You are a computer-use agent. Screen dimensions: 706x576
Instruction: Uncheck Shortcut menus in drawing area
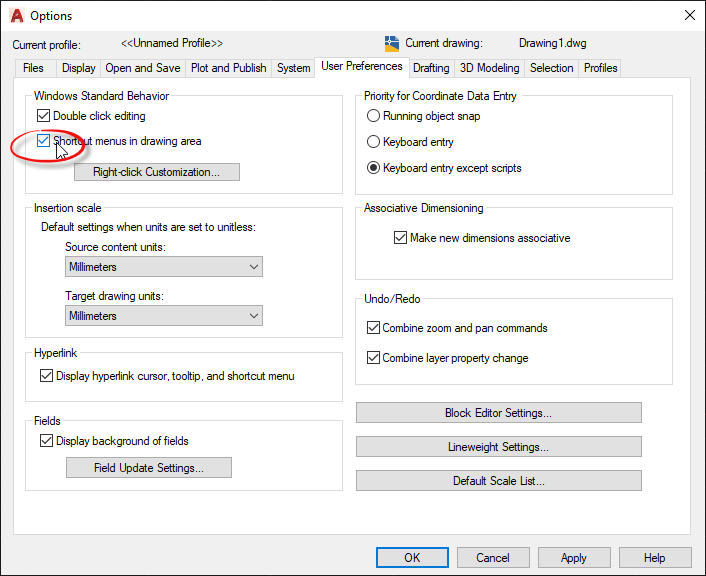pos(43,142)
